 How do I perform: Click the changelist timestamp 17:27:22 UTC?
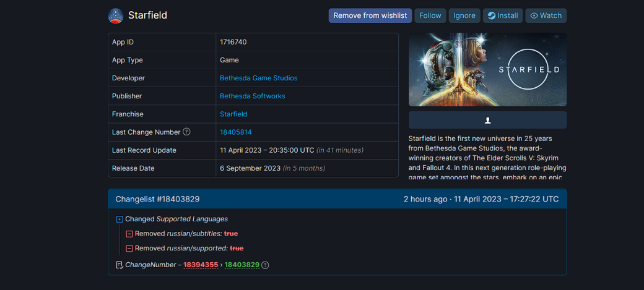505,199
